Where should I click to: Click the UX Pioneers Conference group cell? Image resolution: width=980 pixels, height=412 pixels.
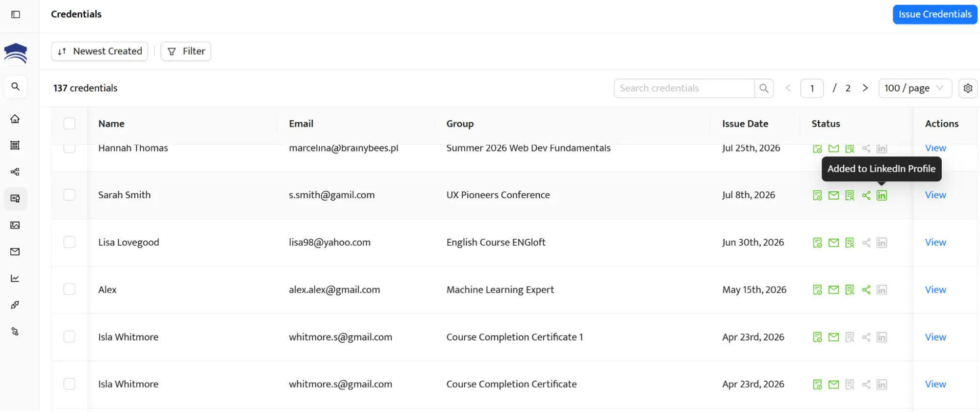point(498,195)
